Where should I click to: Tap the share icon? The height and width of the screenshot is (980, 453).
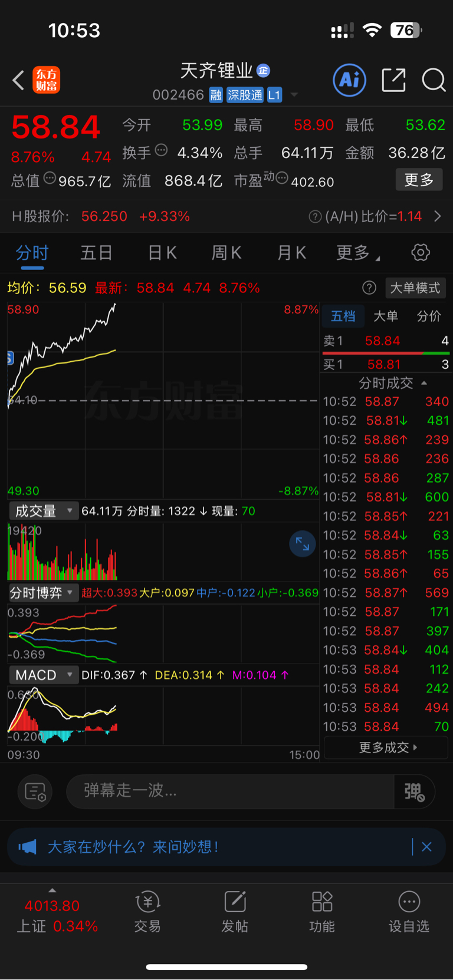point(393,80)
